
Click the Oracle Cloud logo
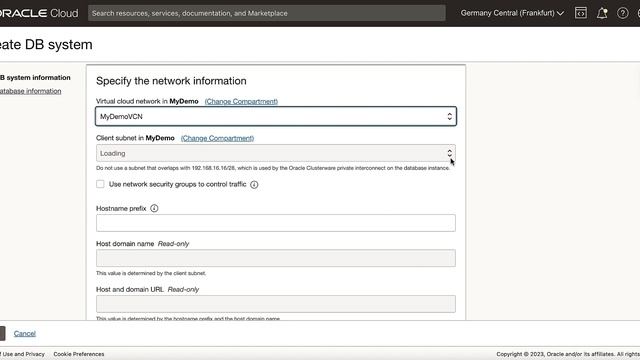[x=39, y=13]
